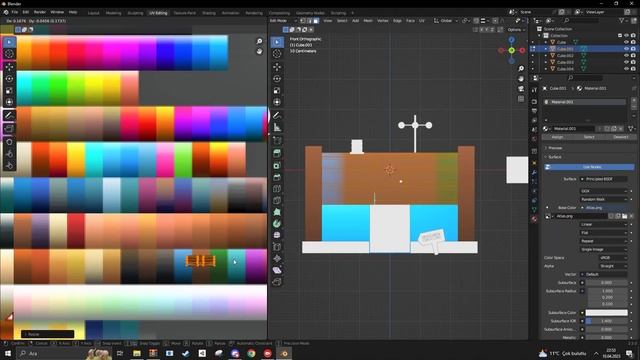Switch to the Layout workspace tab
Image resolution: width=640 pixels, height=360 pixels.
93,13
